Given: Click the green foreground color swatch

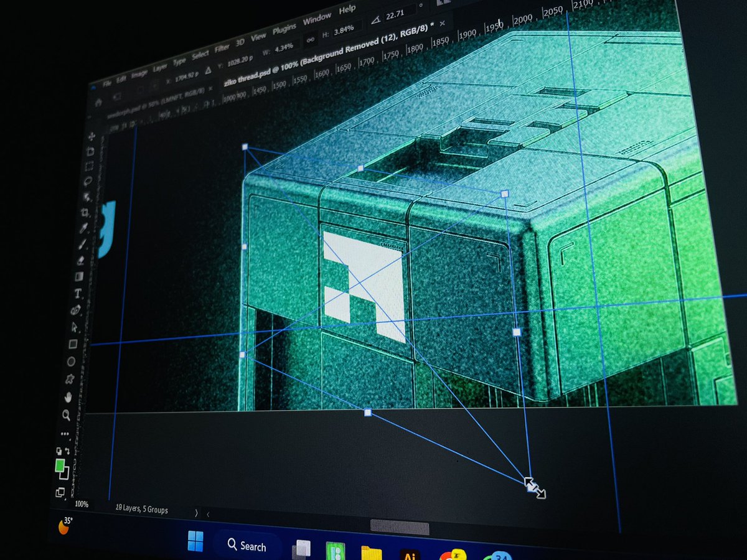Looking at the screenshot, I should [x=60, y=465].
